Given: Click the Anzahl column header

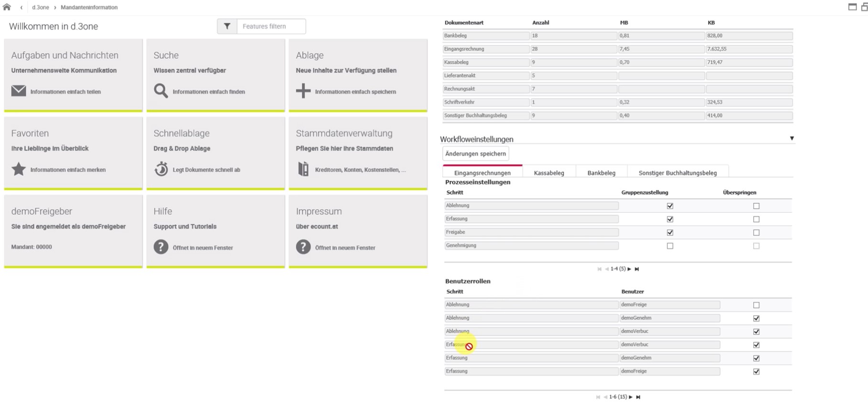Looking at the screenshot, I should point(540,22).
